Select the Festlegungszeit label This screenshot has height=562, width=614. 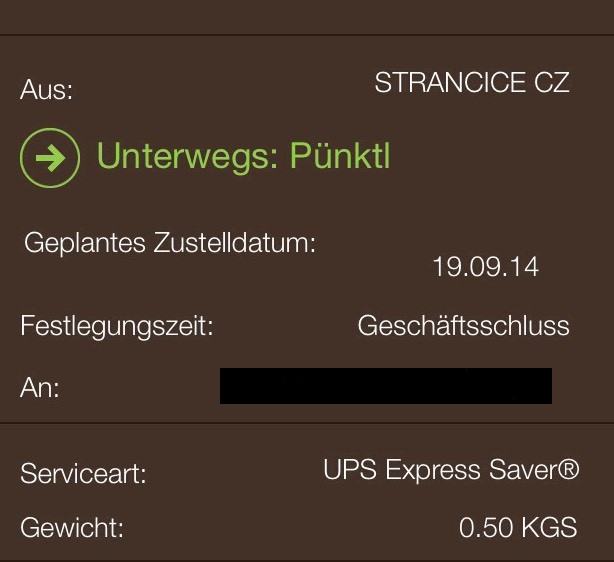pyautogui.click(x=117, y=326)
